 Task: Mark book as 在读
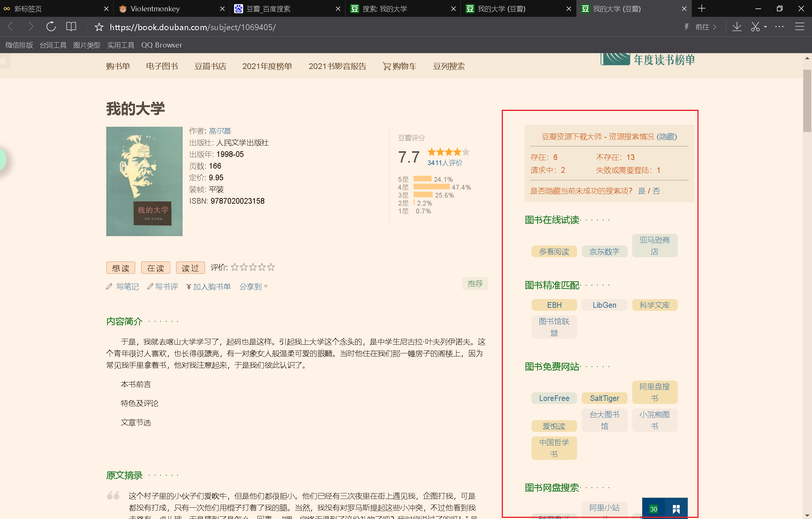coord(156,268)
